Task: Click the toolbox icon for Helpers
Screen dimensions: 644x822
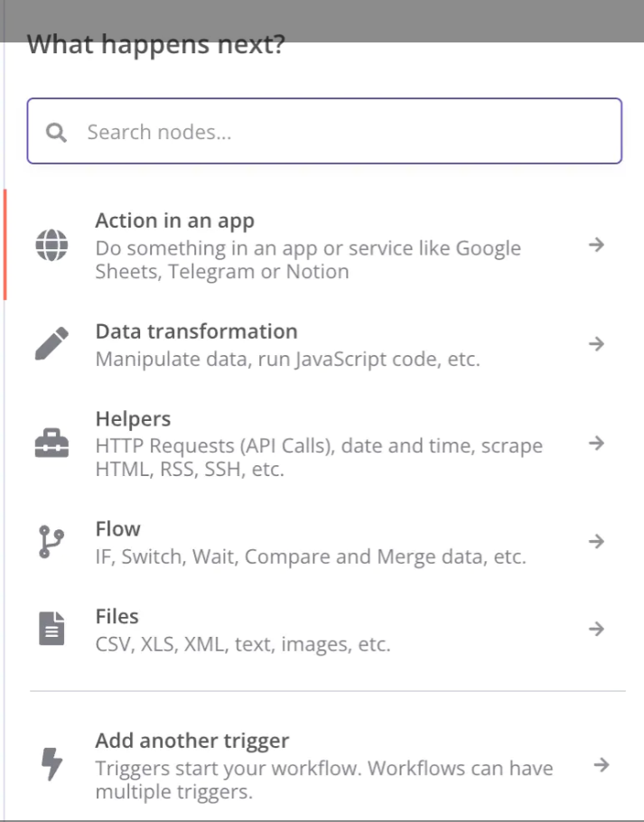Action: click(x=51, y=443)
